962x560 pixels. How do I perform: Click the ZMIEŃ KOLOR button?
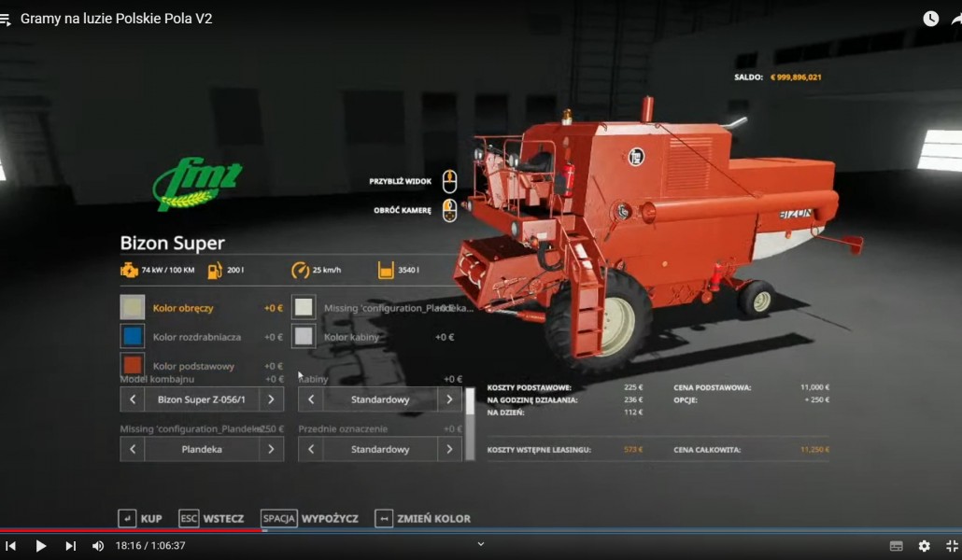coord(423,518)
